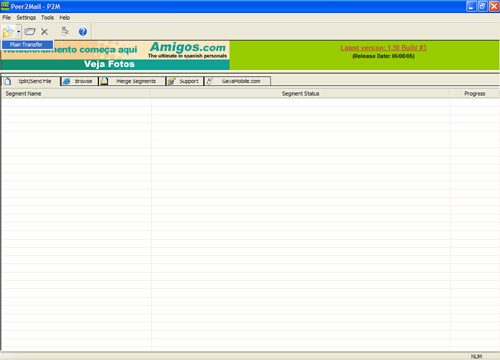Sort by the Segment Status column header

300,94
